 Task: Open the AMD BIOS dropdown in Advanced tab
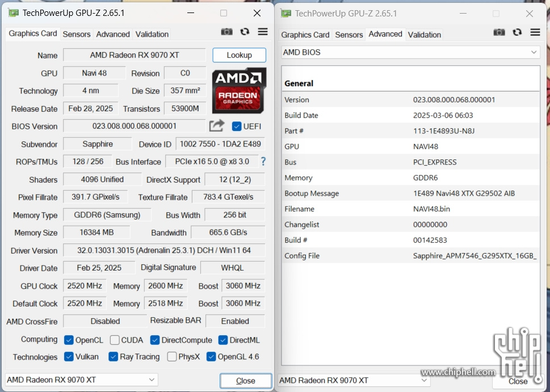(x=410, y=52)
